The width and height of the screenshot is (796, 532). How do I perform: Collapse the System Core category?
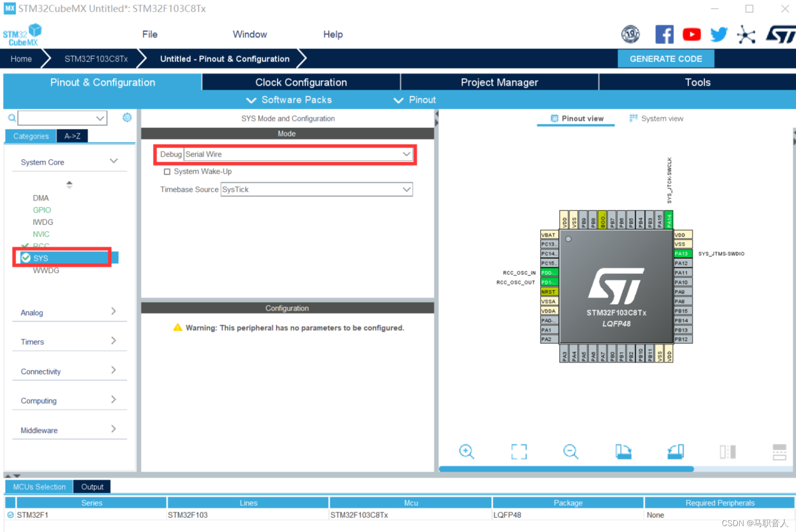113,161
